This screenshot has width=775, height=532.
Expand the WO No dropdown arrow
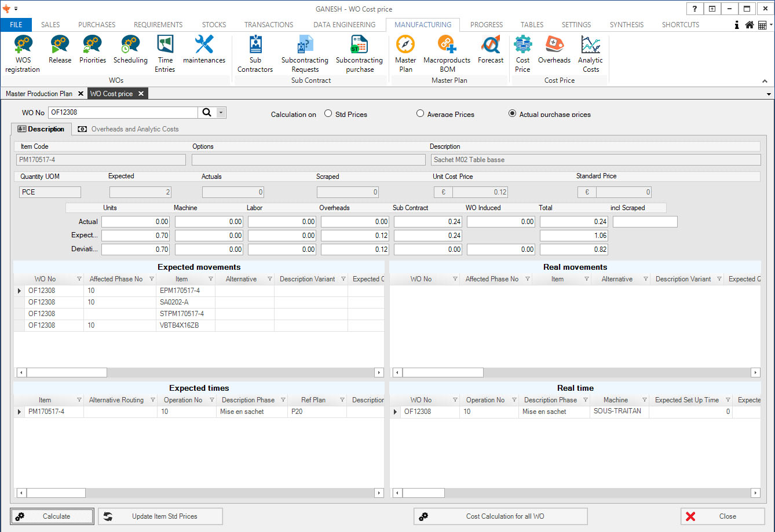tap(221, 113)
